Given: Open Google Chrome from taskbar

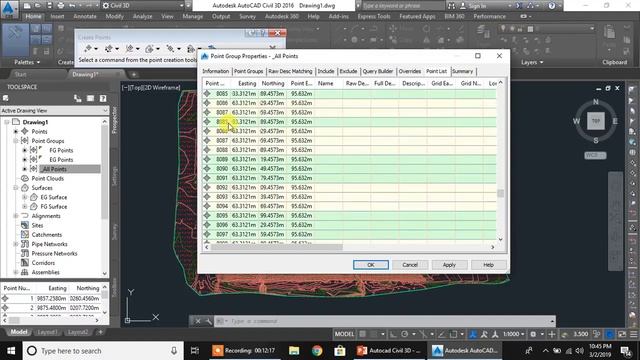Looking at the screenshot, I should click(317, 351).
